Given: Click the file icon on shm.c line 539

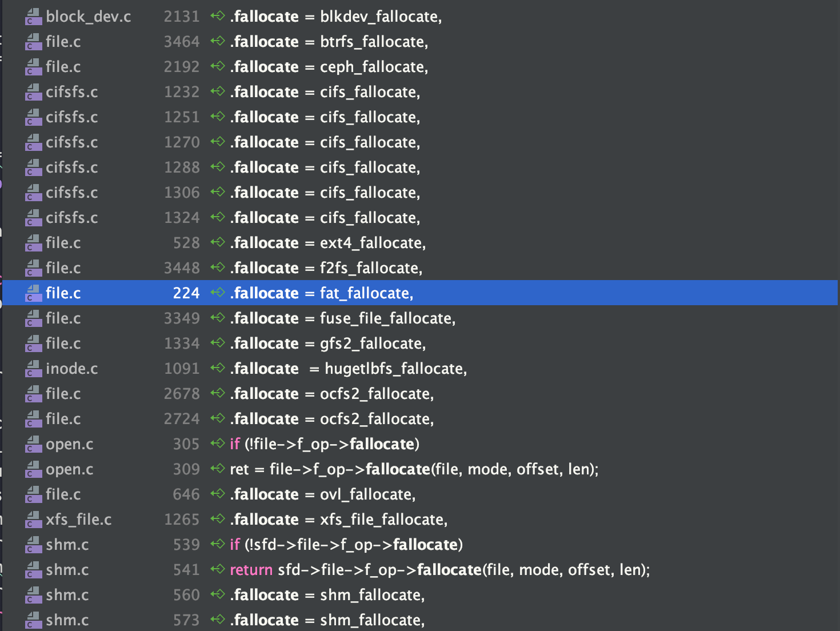Looking at the screenshot, I should 34,545.
